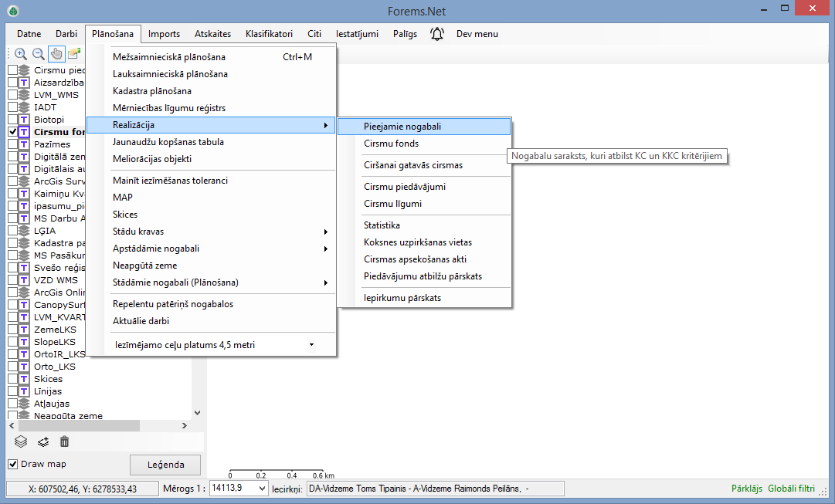Select the Zoom Out tool
The image size is (835, 504).
(38, 54)
